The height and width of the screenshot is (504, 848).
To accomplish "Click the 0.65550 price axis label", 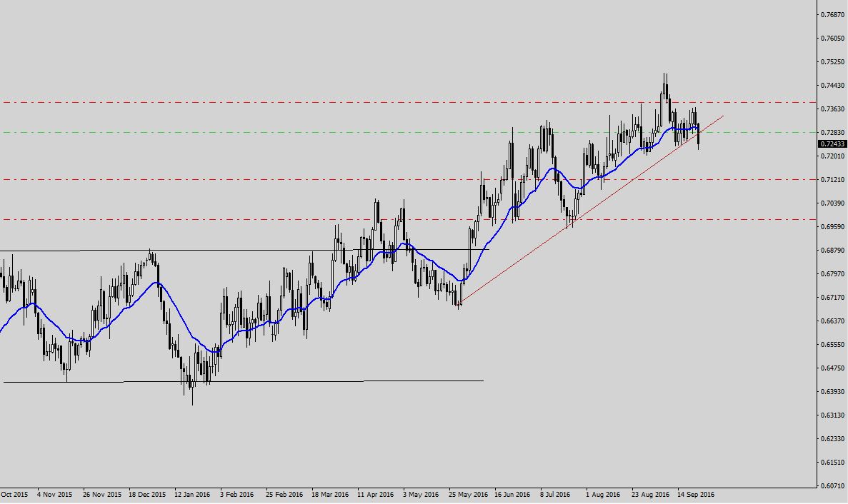I will point(833,345).
